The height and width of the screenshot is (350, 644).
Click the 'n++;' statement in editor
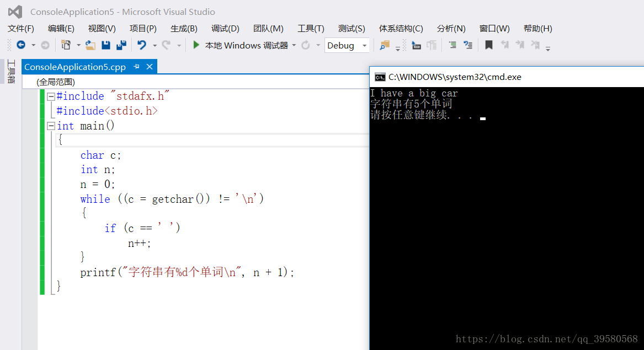pos(140,243)
